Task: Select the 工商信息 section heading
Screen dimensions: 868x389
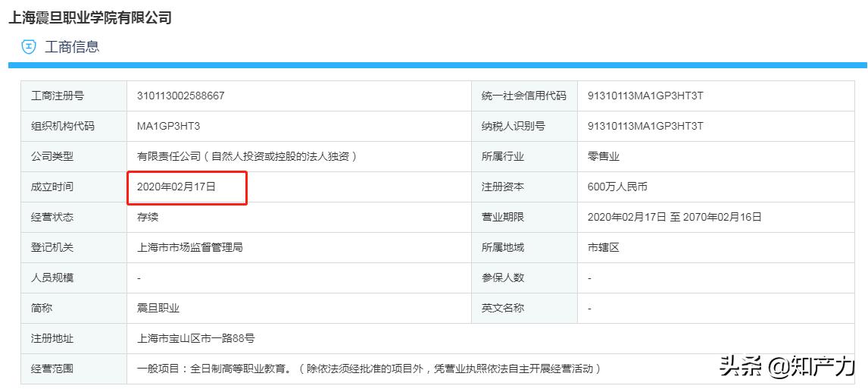Action: click(x=72, y=46)
